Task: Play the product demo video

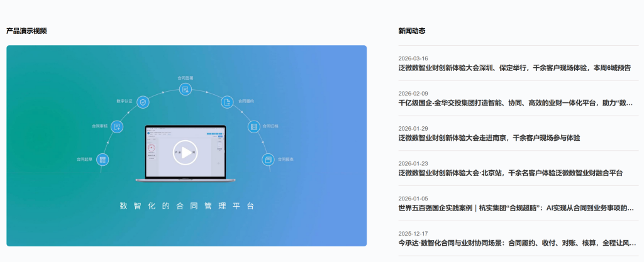Action: click(186, 152)
